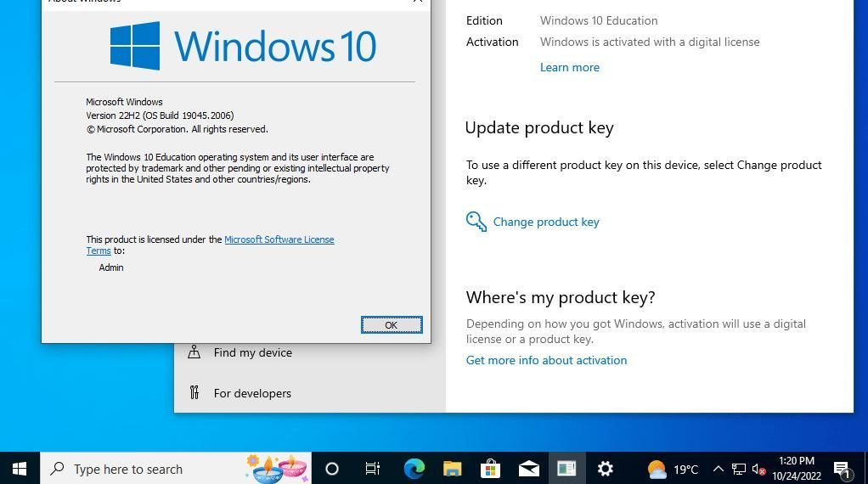Image resolution: width=868 pixels, height=484 pixels.
Task: Close the About Windows dialog
Action: click(418, 2)
